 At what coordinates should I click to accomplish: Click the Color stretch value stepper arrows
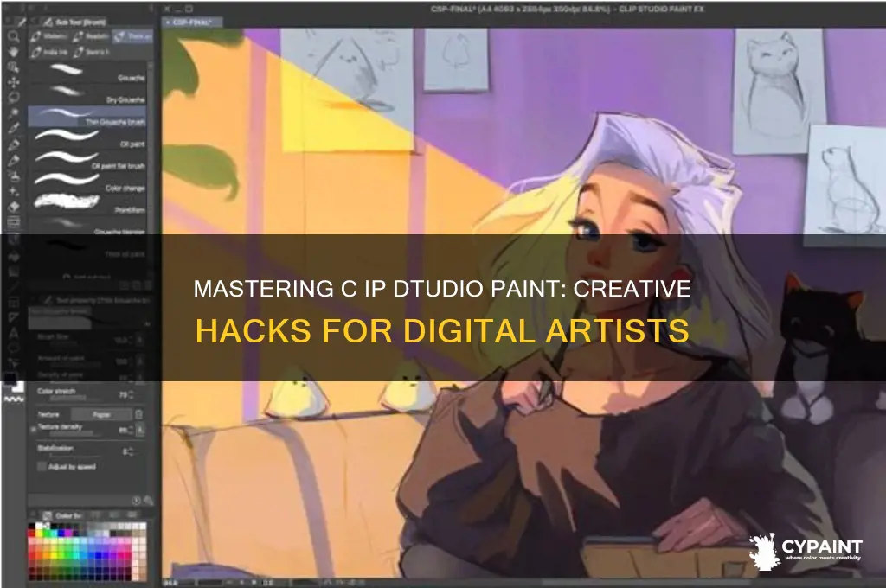(x=132, y=394)
